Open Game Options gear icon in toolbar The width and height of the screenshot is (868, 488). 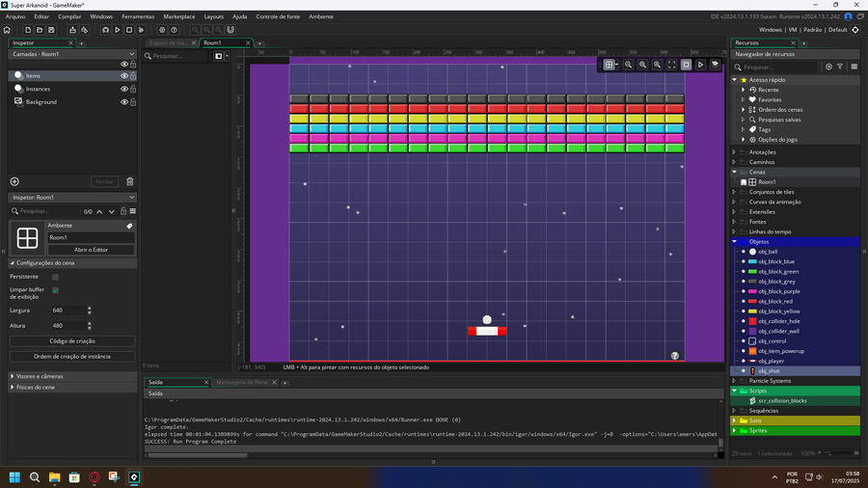click(x=162, y=30)
